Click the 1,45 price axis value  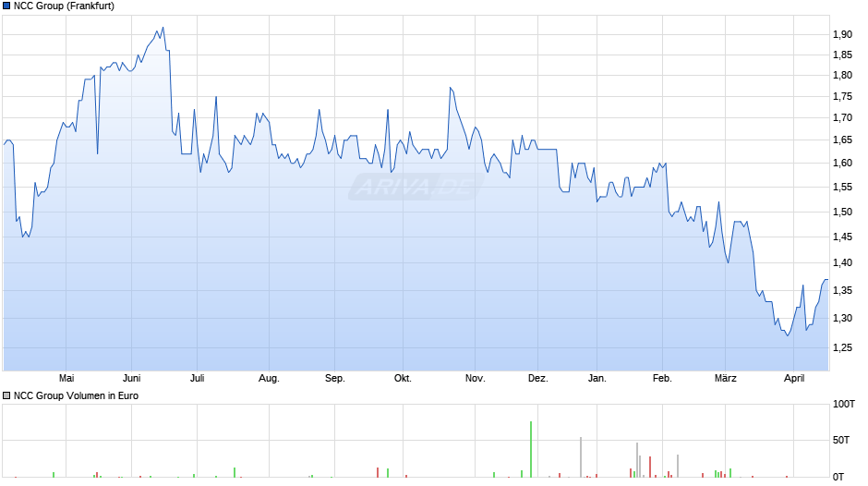pos(842,237)
